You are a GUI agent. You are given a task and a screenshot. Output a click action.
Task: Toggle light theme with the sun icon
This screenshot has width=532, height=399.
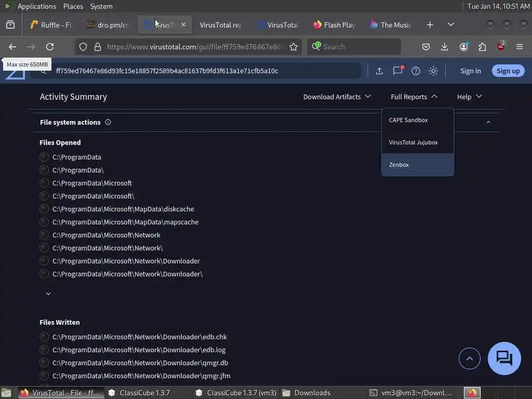[x=433, y=71]
